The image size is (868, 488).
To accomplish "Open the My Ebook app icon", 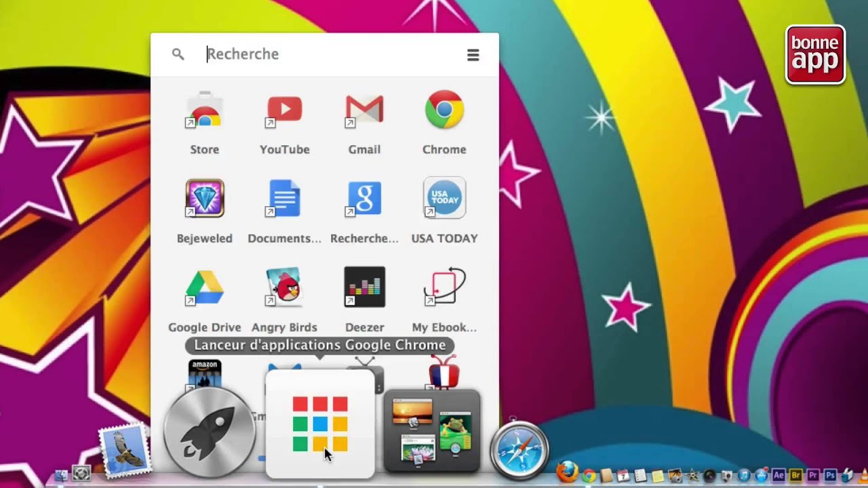I will (444, 287).
